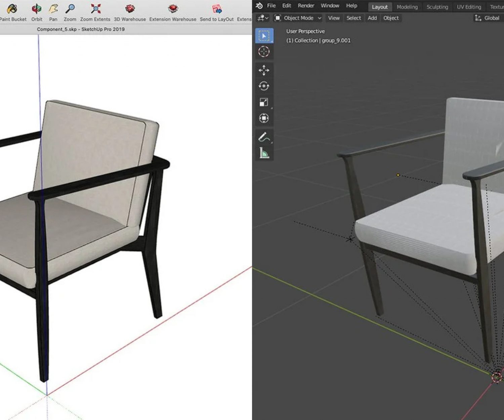504x420 pixels.
Task: Activate the Orbit tool
Action: pyautogui.click(x=37, y=9)
